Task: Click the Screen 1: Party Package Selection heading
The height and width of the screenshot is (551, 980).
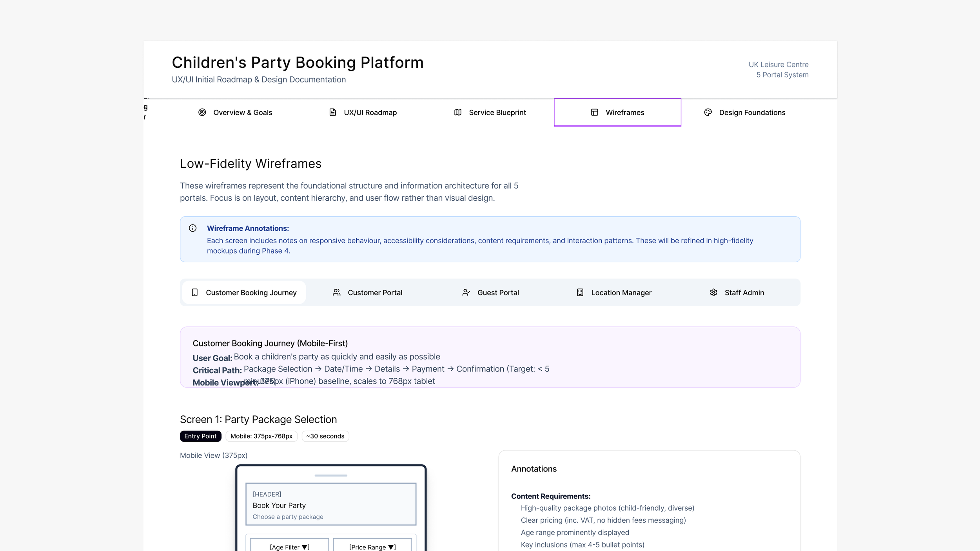Action: (258, 419)
